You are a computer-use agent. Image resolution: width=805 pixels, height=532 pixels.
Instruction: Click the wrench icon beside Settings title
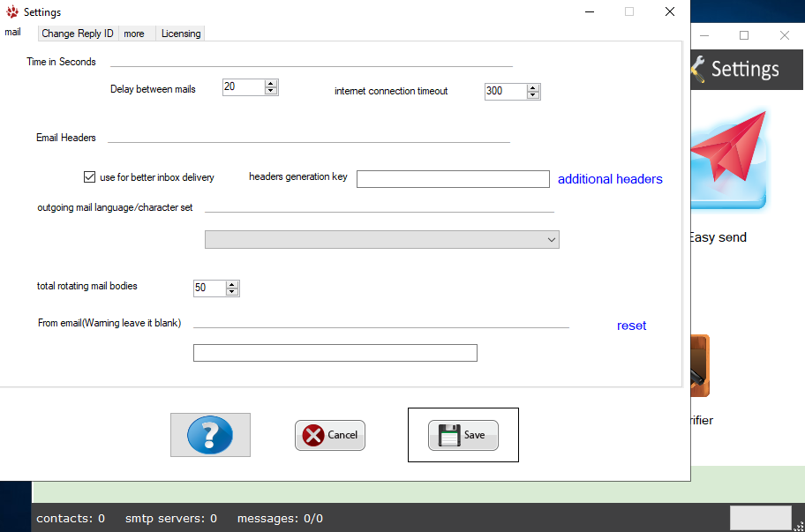697,69
